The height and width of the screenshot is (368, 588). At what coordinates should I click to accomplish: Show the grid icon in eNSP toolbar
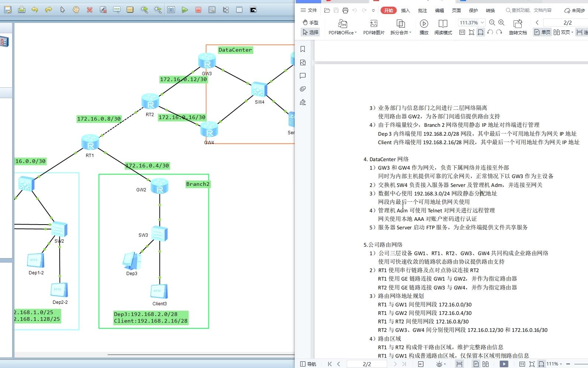tap(239, 10)
